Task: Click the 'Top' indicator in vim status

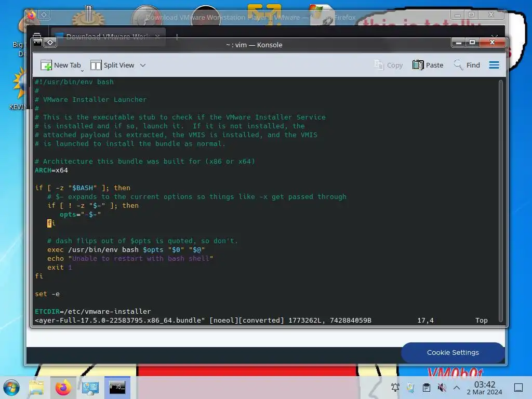Action: [x=481, y=320]
